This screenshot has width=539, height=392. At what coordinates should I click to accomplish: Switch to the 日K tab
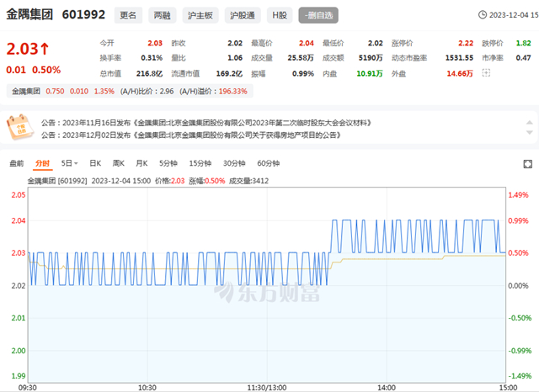pyautogui.click(x=95, y=163)
